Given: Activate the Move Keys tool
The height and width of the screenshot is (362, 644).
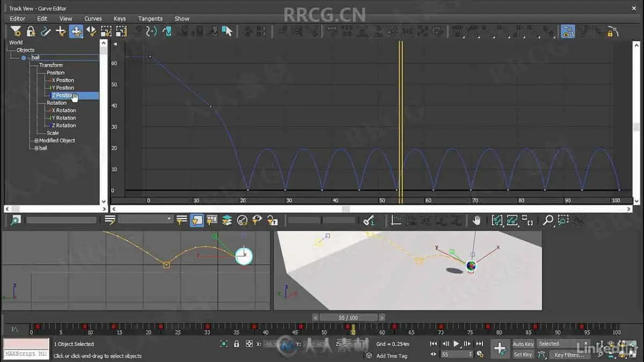Looking at the screenshot, I should 76,31.
